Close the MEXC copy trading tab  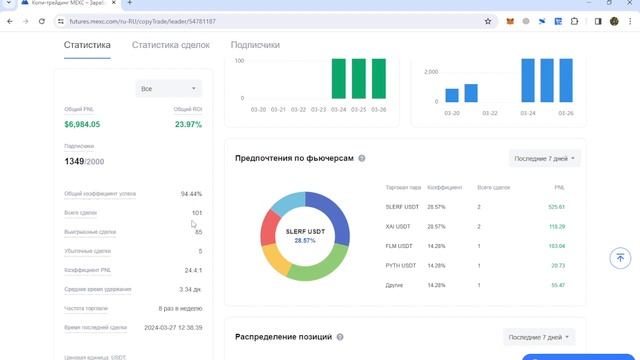click(x=114, y=2)
